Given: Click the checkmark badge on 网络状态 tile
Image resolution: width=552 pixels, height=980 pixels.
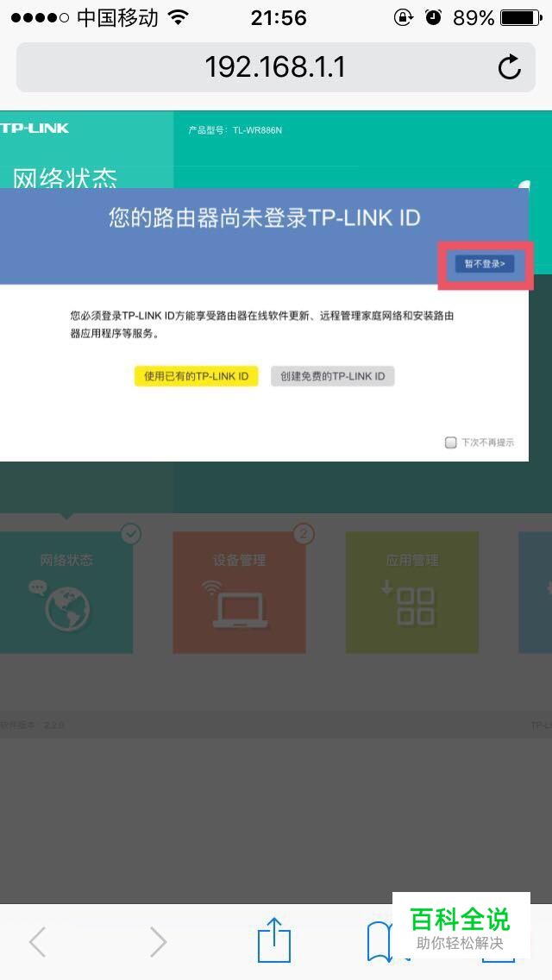Looking at the screenshot, I should (130, 534).
